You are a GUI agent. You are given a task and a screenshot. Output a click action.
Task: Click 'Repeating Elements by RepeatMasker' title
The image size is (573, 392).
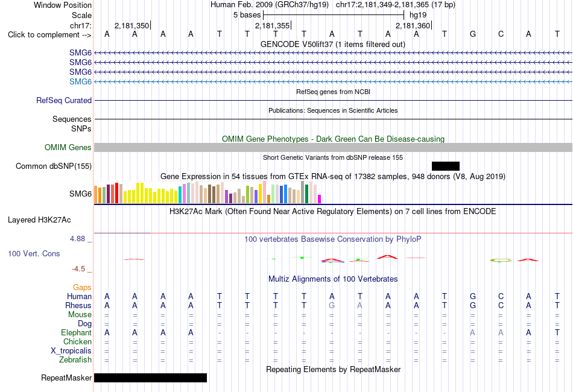click(x=334, y=369)
